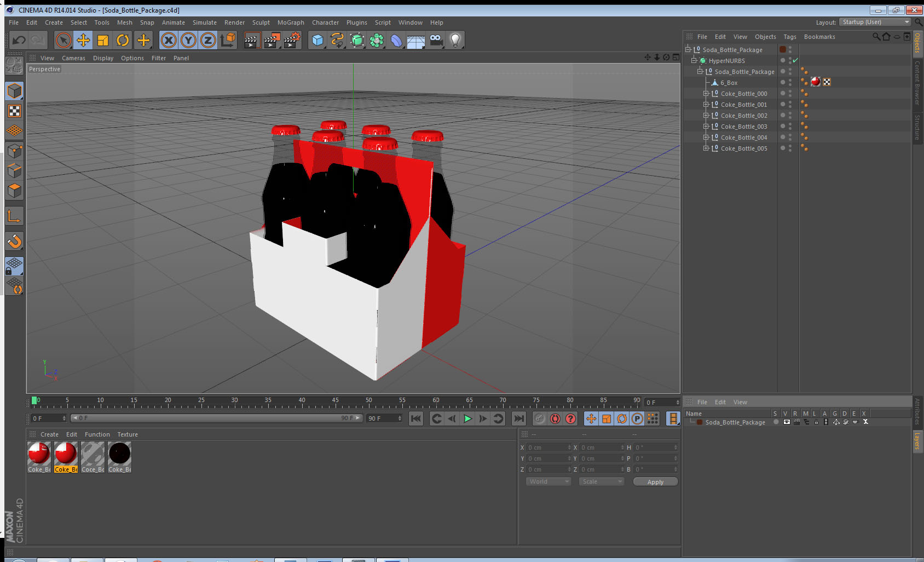The width and height of the screenshot is (924, 562).
Task: Switch to Texture mode
Action: (15, 111)
